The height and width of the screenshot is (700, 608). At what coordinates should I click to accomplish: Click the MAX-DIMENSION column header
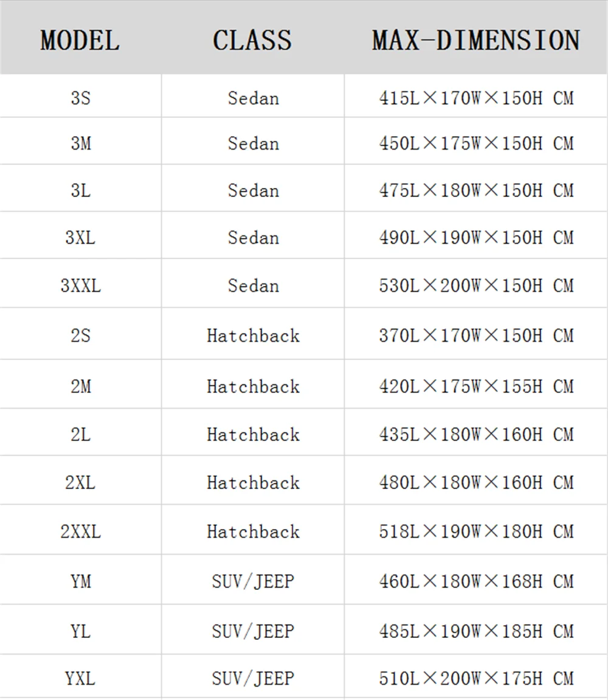point(476,40)
